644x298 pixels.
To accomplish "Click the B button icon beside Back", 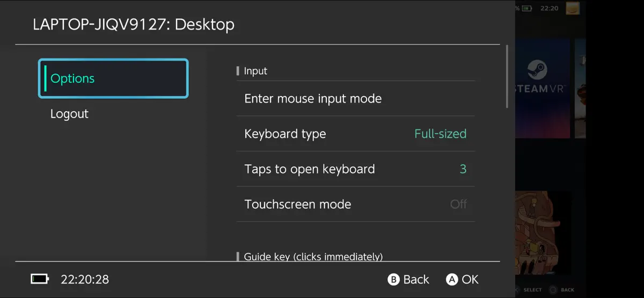I will click(x=394, y=280).
